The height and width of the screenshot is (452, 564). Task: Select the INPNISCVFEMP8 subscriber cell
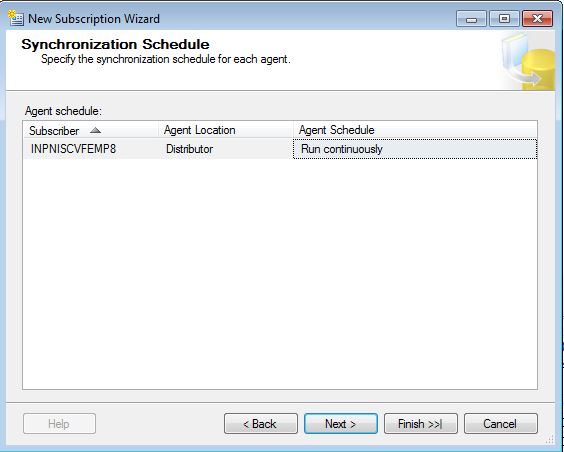pyautogui.click(x=91, y=149)
